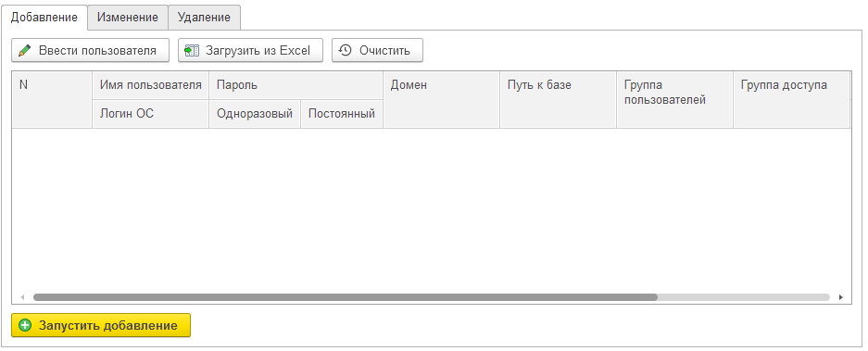Click the Путь к базе column header

tap(558, 100)
